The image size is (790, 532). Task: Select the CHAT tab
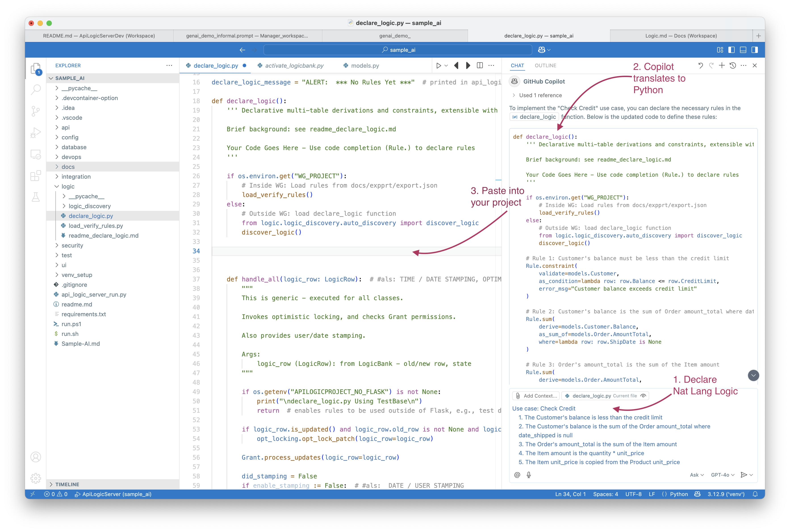517,65
